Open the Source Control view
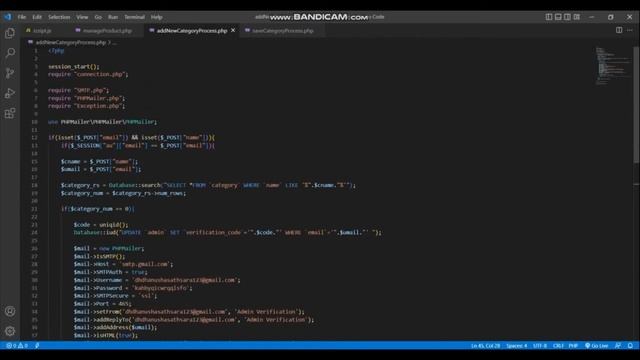This screenshot has width=640, height=360. point(10,73)
